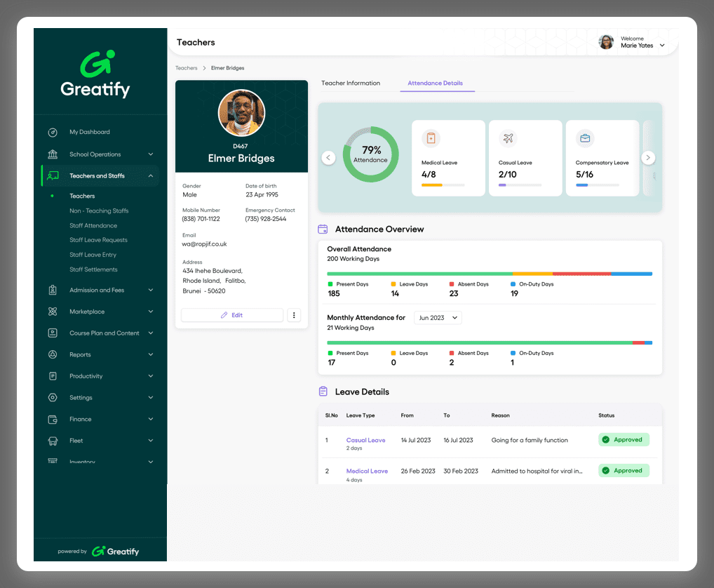Click the Compensatory Leave briefcase icon
Screen dimensions: 714x588
pyautogui.click(x=585, y=138)
